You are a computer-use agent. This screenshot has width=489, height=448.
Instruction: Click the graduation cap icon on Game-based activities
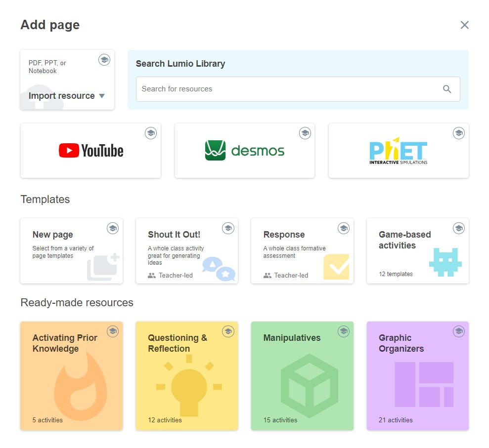[459, 228]
